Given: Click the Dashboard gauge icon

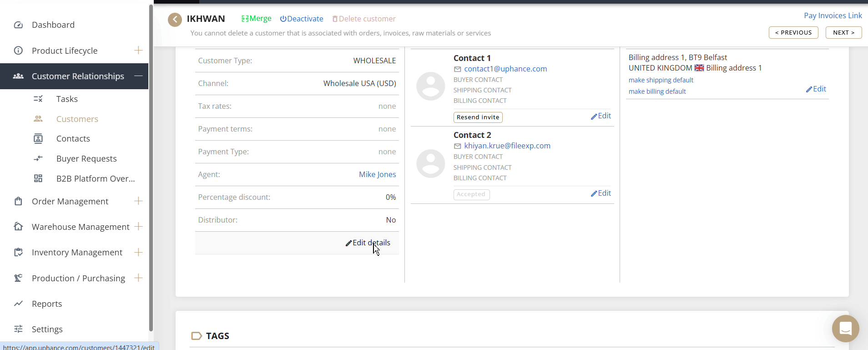Looking at the screenshot, I should [x=18, y=25].
